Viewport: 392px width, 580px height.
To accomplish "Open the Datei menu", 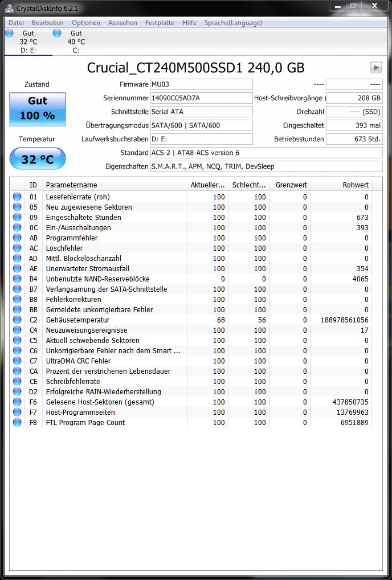I will click(x=16, y=23).
